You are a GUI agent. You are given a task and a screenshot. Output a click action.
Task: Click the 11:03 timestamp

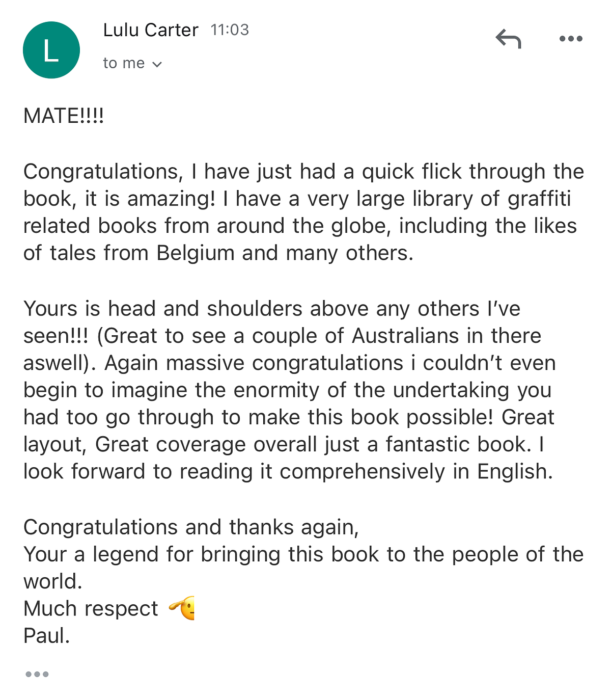(230, 30)
